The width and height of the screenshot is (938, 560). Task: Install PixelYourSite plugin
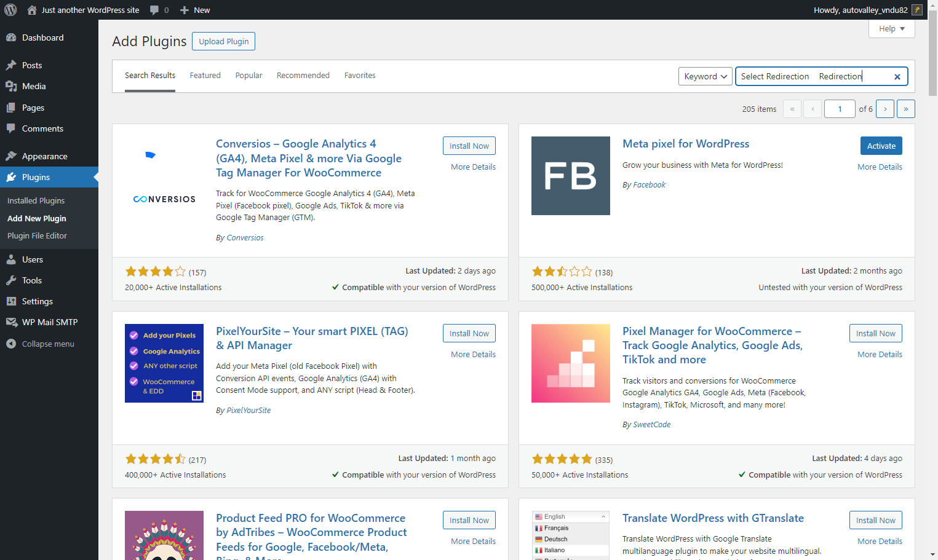point(469,333)
